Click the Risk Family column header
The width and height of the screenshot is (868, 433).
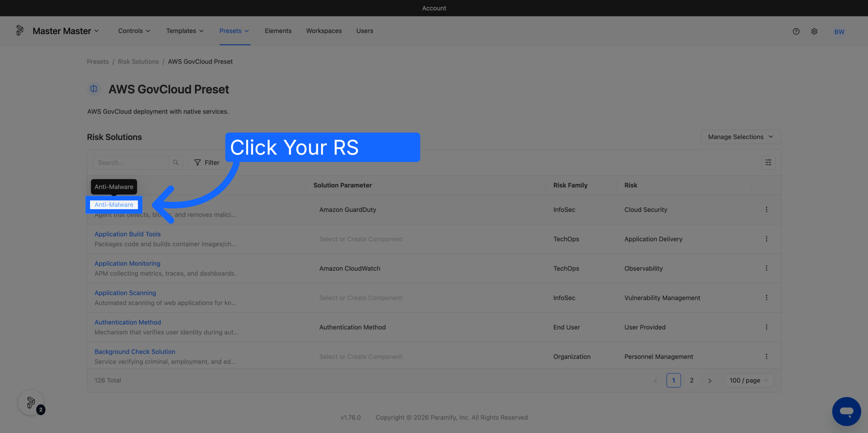tap(570, 185)
